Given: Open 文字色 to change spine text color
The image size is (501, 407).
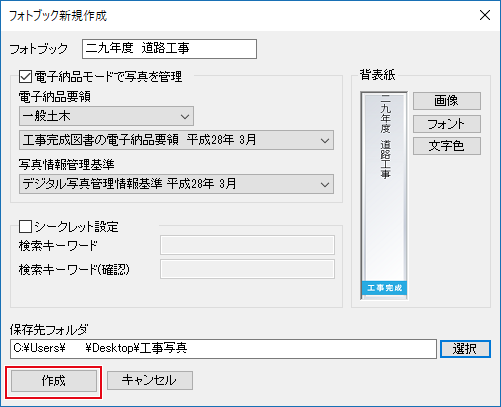Looking at the screenshot, I should coord(447,146).
